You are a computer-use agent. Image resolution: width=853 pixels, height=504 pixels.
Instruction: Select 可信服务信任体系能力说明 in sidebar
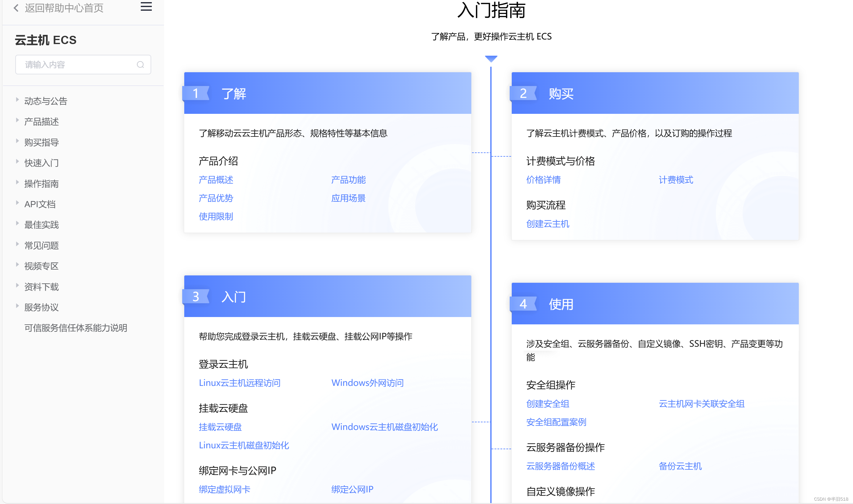click(x=76, y=328)
